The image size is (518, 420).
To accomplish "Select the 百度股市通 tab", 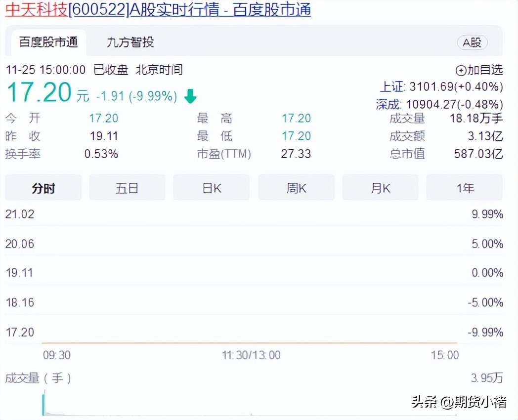I will point(48,42).
